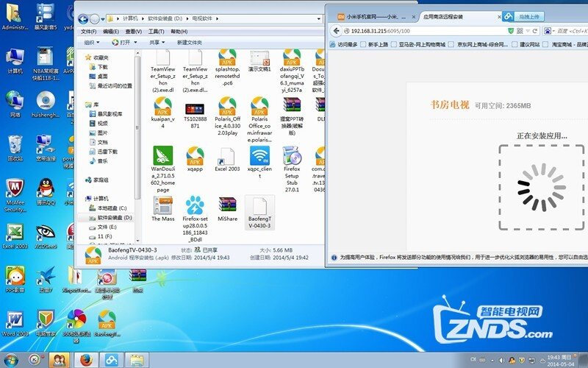Go back in the Explorer window
This screenshot has width=588, height=368.
tap(83, 19)
